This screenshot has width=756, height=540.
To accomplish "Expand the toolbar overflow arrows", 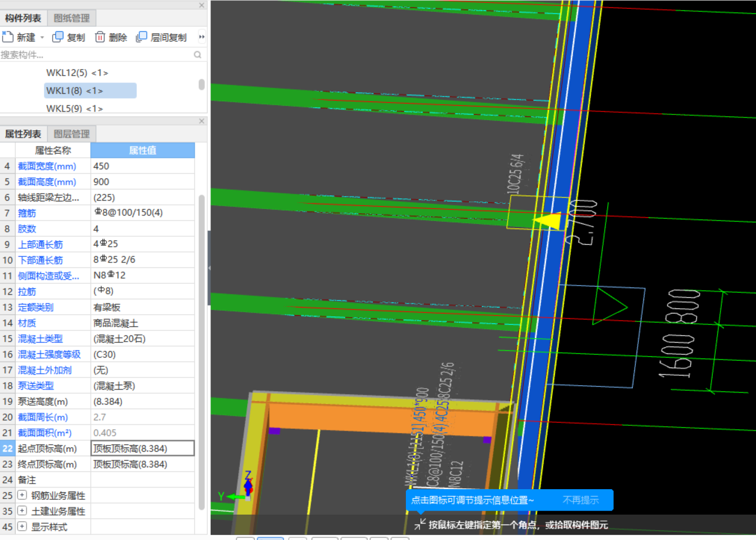I will click(x=202, y=37).
